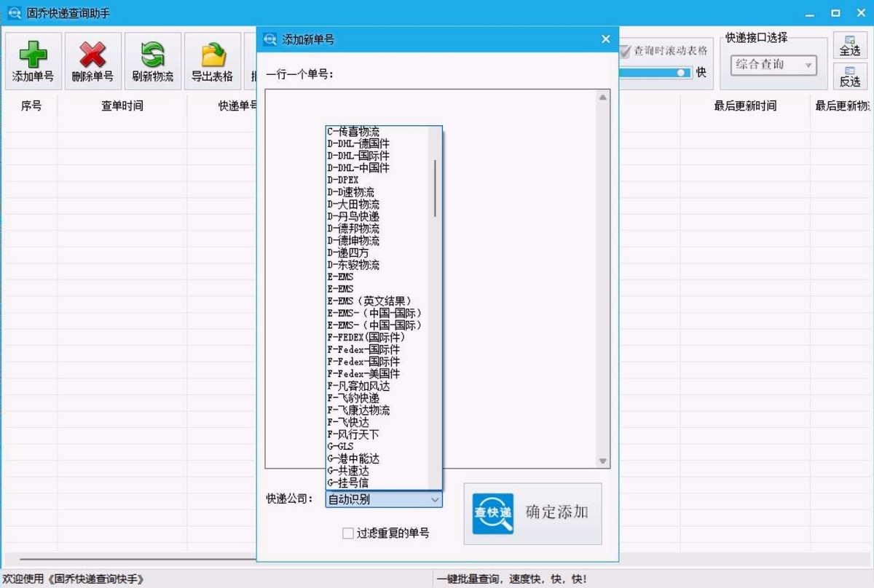Screen dimensions: 874x588
Task: Click the 查快递 magnifier icon on confirm button
Action: point(492,512)
